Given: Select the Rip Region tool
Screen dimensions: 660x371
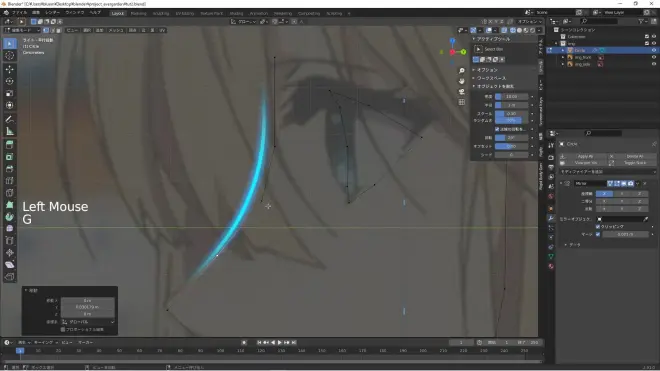Looking at the screenshot, I should pyautogui.click(x=10, y=277).
